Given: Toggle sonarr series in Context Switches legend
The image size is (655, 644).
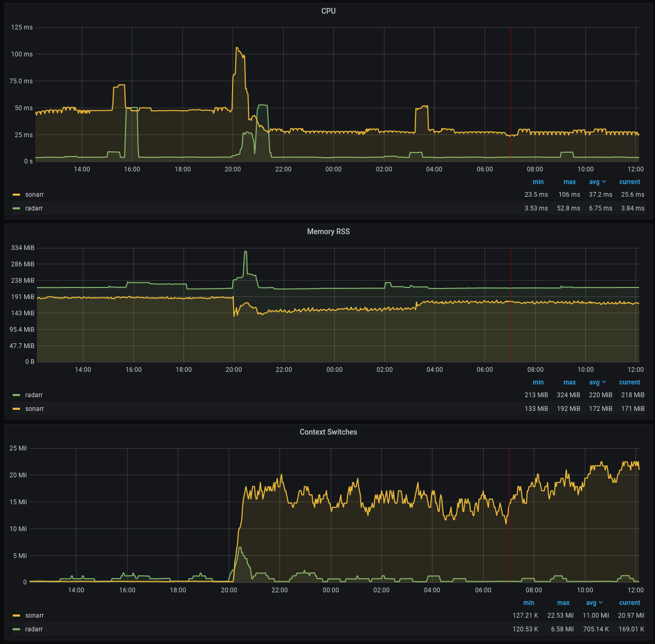Looking at the screenshot, I should 34,616.
